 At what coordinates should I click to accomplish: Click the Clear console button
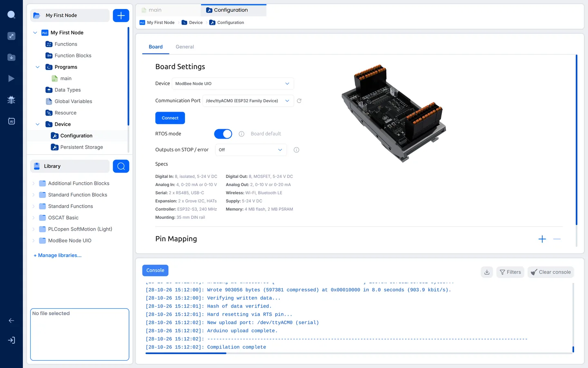550,272
